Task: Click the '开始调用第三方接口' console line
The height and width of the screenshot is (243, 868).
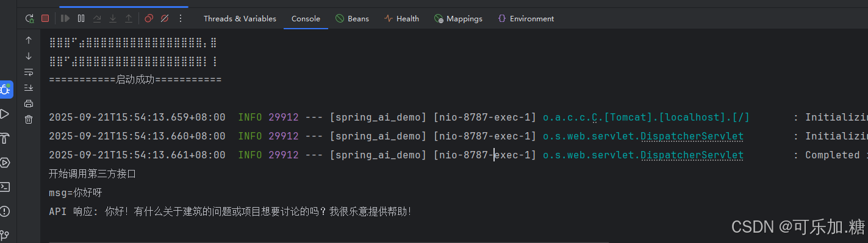Action: click(92, 174)
